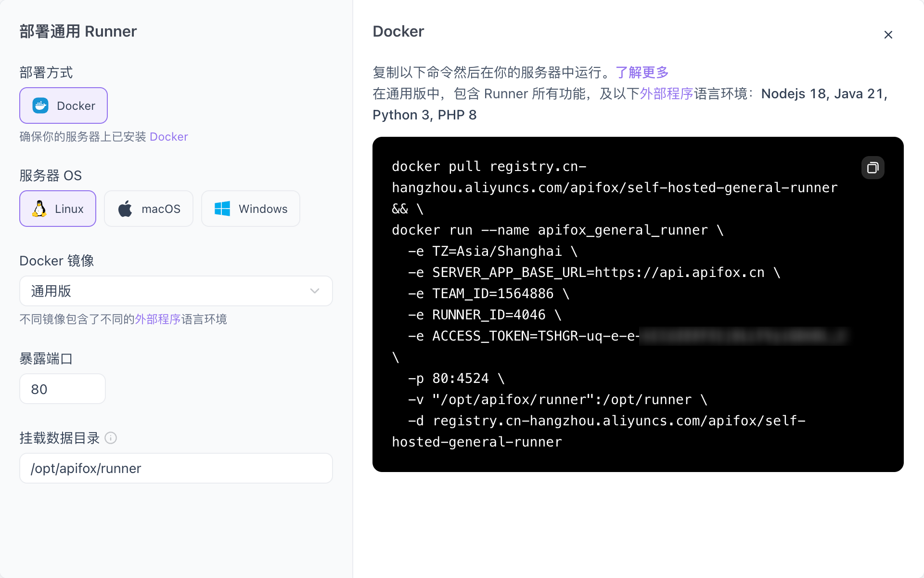
Task: Click the X to close the Docker panel
Action: coord(888,35)
